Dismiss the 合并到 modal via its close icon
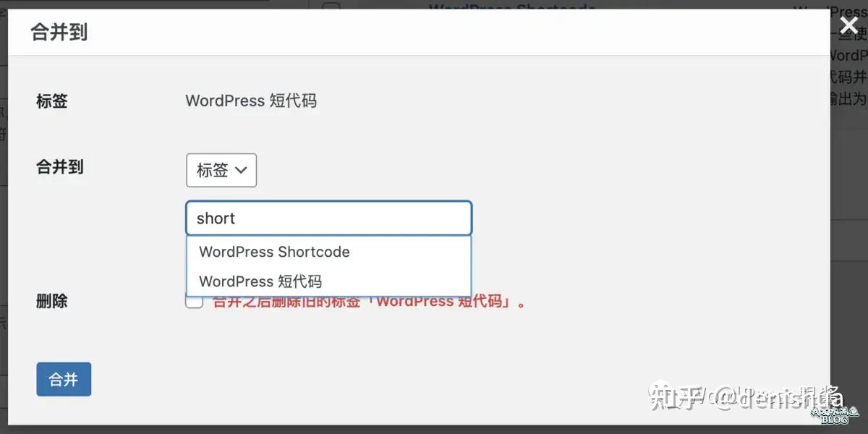This screenshot has width=868, height=434. 848,25
